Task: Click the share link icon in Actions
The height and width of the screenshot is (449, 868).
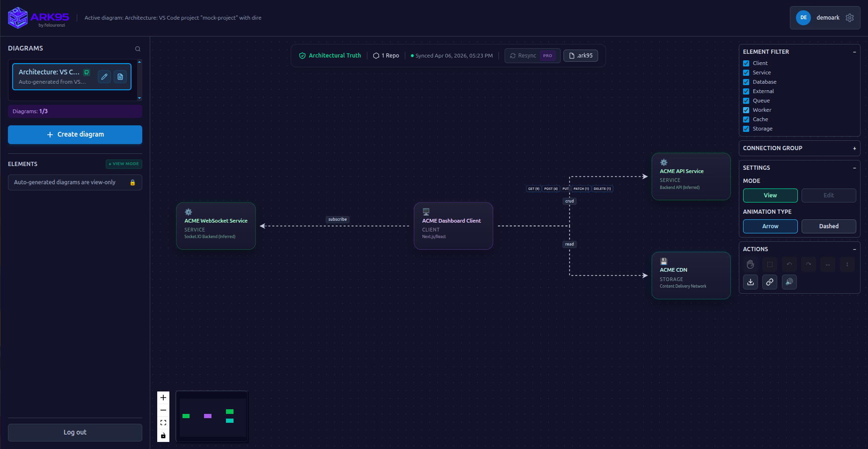Action: pos(770,282)
